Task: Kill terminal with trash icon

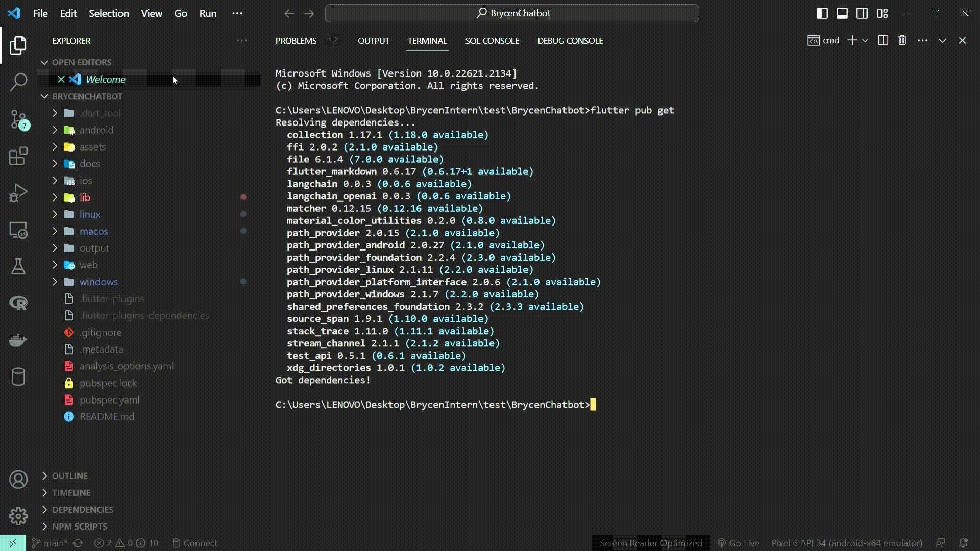Action: [x=902, y=40]
